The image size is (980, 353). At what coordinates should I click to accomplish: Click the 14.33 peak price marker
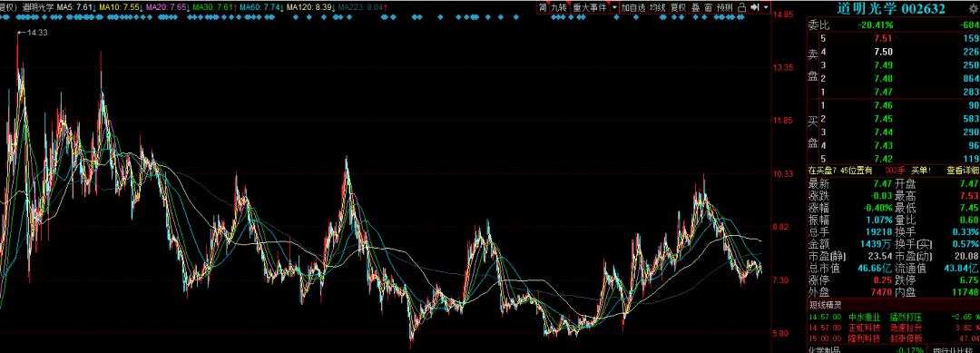tap(37, 33)
